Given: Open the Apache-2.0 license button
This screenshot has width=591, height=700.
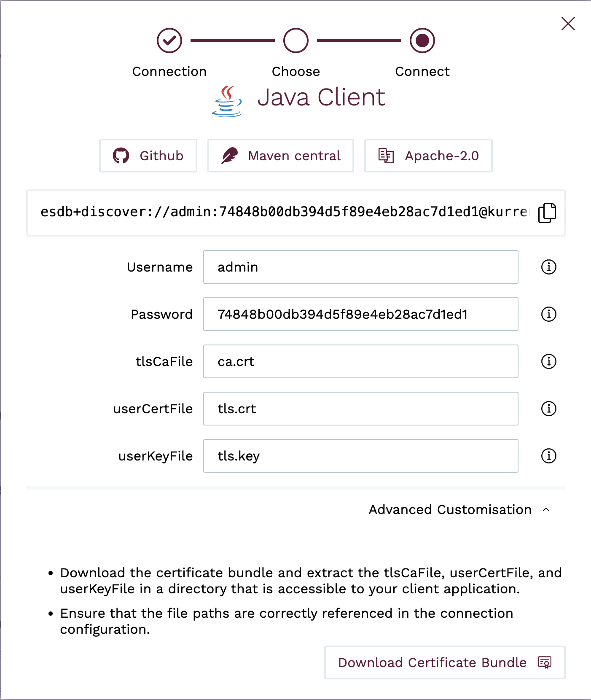Looking at the screenshot, I should click(427, 156).
